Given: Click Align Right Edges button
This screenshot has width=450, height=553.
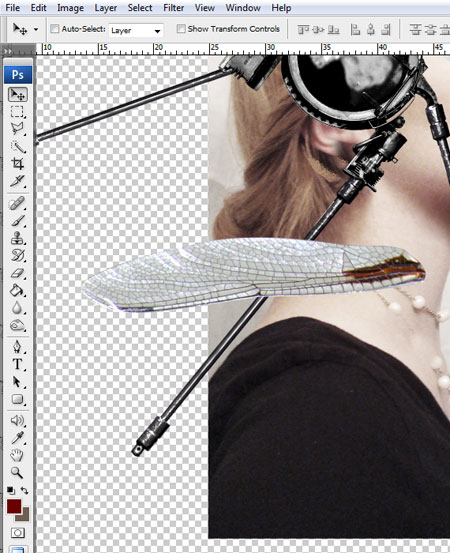Looking at the screenshot, I should click(386, 30).
